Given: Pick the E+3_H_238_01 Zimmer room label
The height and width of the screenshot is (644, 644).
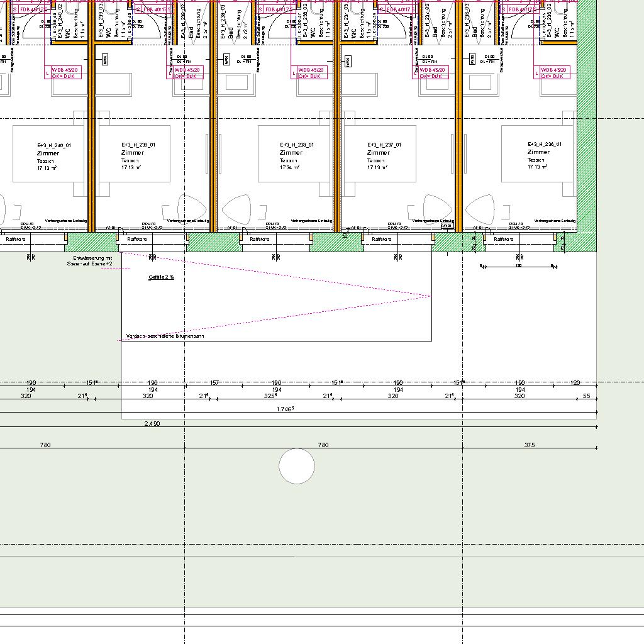Looking at the screenshot, I should click(x=291, y=153).
